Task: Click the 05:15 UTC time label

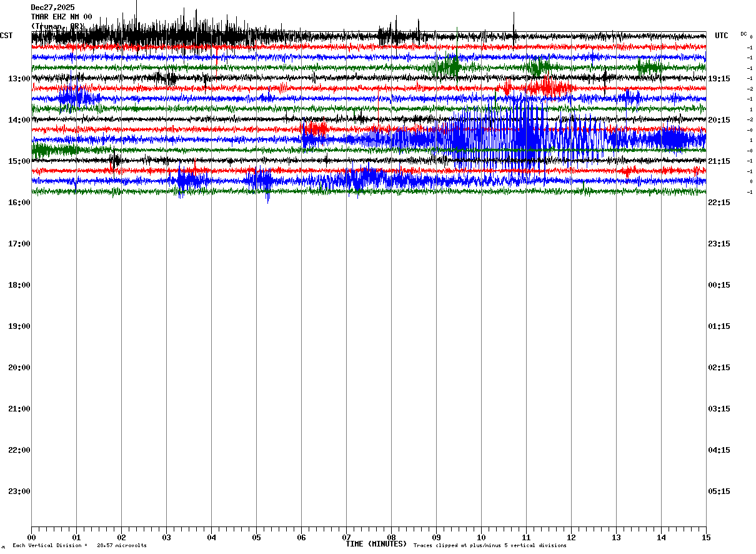Action: [x=719, y=491]
